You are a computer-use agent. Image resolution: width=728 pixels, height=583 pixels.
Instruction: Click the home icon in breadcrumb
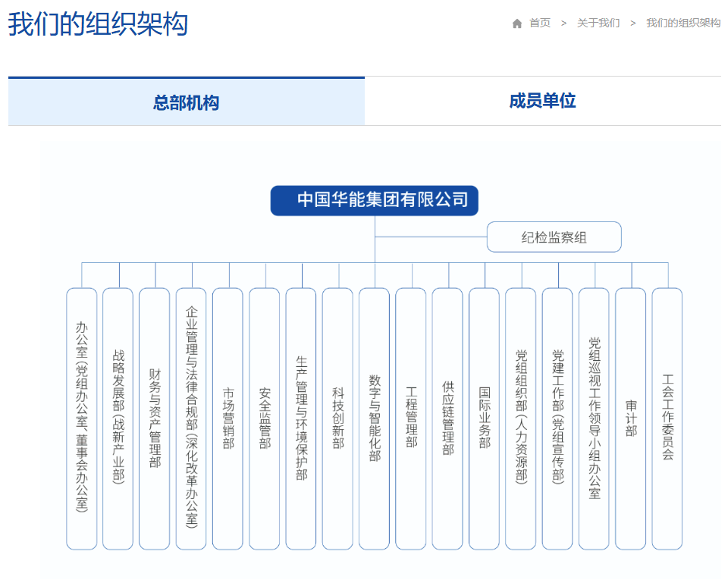coord(517,24)
